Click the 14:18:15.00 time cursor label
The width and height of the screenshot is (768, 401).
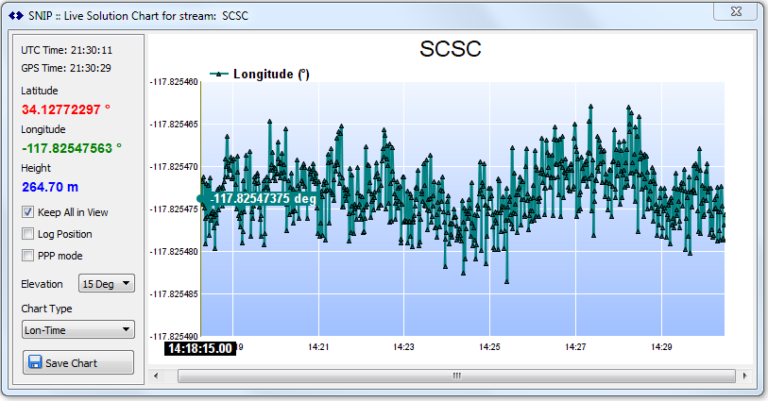[x=199, y=348]
